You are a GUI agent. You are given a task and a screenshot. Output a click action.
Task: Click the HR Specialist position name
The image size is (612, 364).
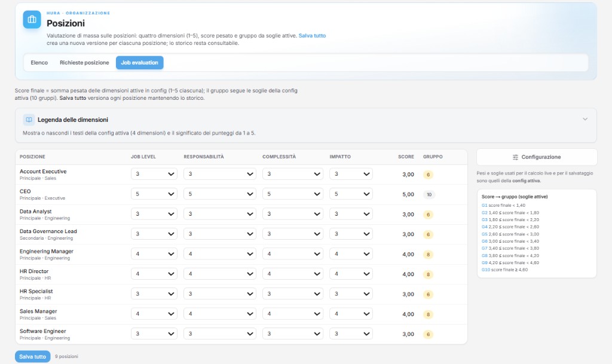pyautogui.click(x=36, y=291)
